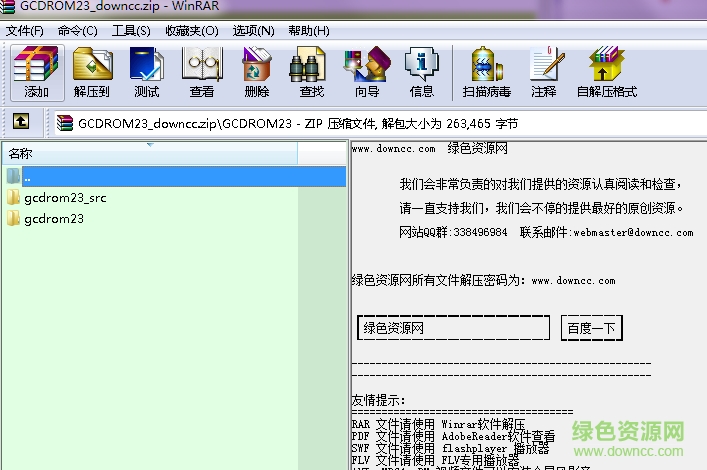707x470 pixels.
Task: Click password www.downcc.com text
Action: 574,281
